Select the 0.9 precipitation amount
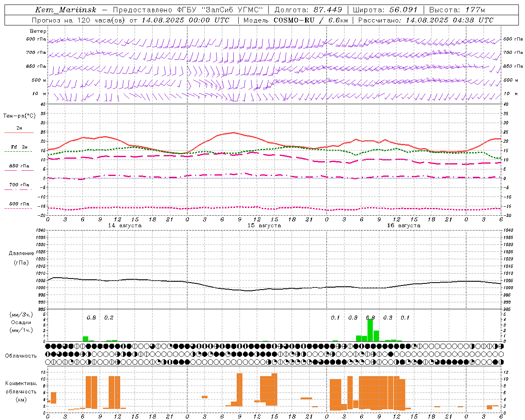 [x=353, y=318]
